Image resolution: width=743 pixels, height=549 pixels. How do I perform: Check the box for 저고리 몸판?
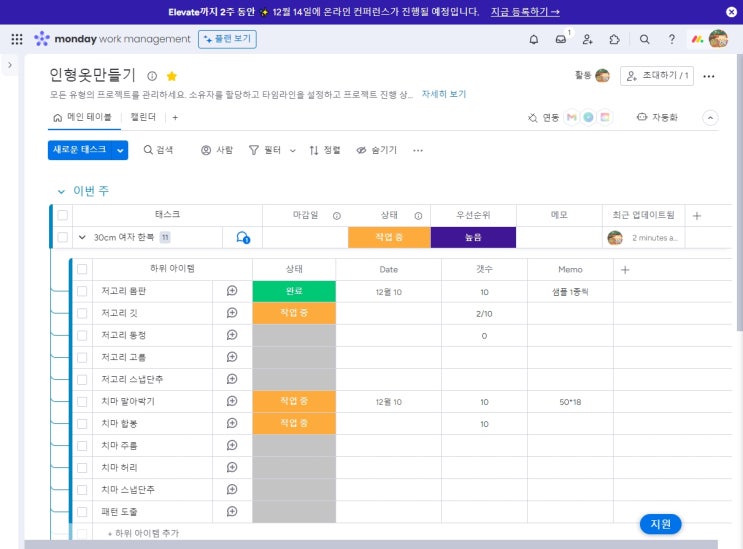(82, 291)
